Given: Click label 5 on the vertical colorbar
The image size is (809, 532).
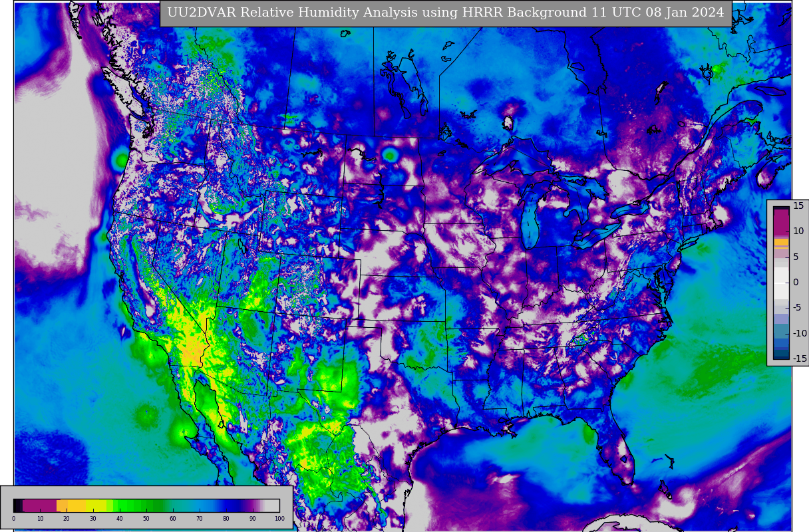Looking at the screenshot, I should point(796,257).
